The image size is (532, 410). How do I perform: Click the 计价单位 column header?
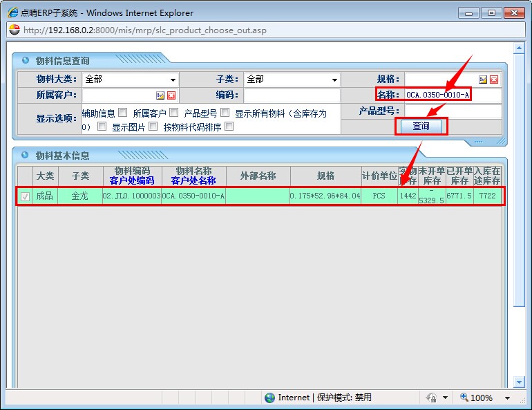[379, 176]
